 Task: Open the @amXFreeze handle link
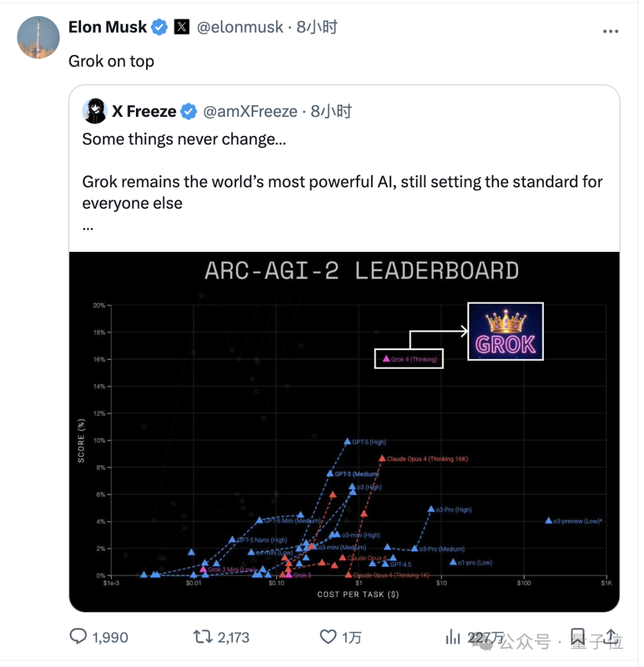[x=250, y=112]
